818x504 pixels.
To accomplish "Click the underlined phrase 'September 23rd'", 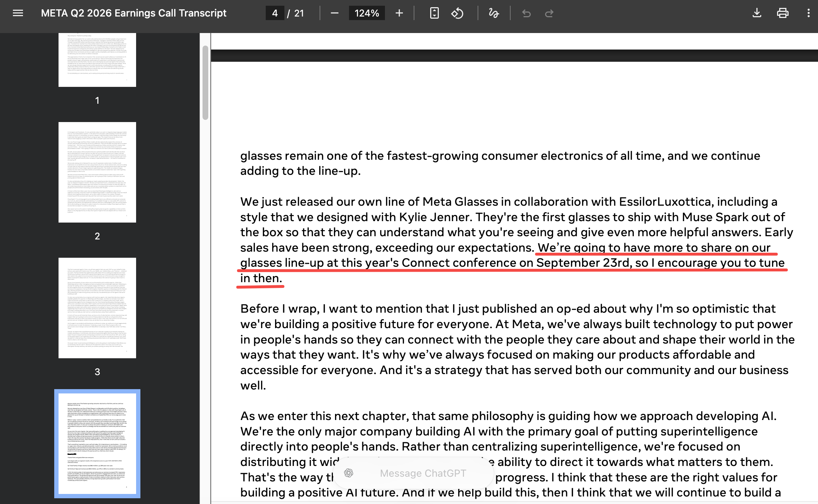I will pyautogui.click(x=583, y=263).
